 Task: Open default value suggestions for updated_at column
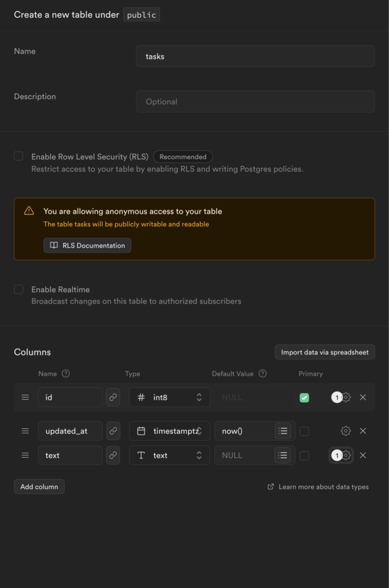(x=283, y=431)
